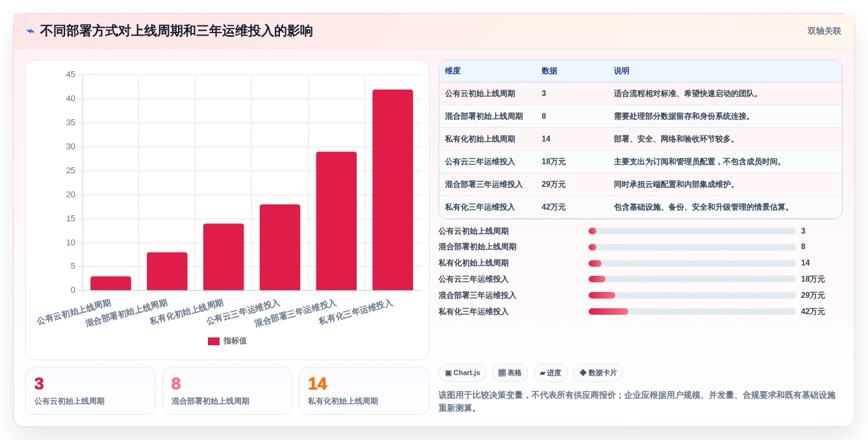This screenshot has width=868, height=440.
Task: Click progress bar for 私有化初始上线周期
Action: coord(692,263)
